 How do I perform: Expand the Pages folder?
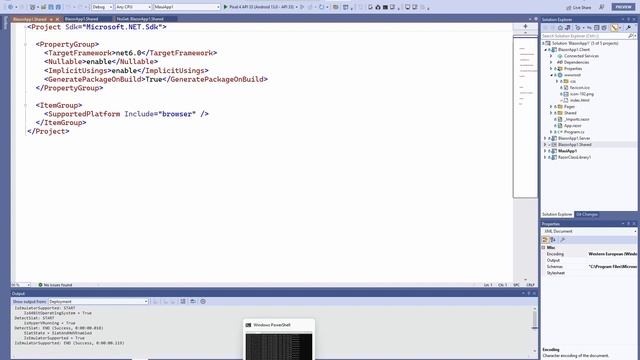pyautogui.click(x=551, y=107)
